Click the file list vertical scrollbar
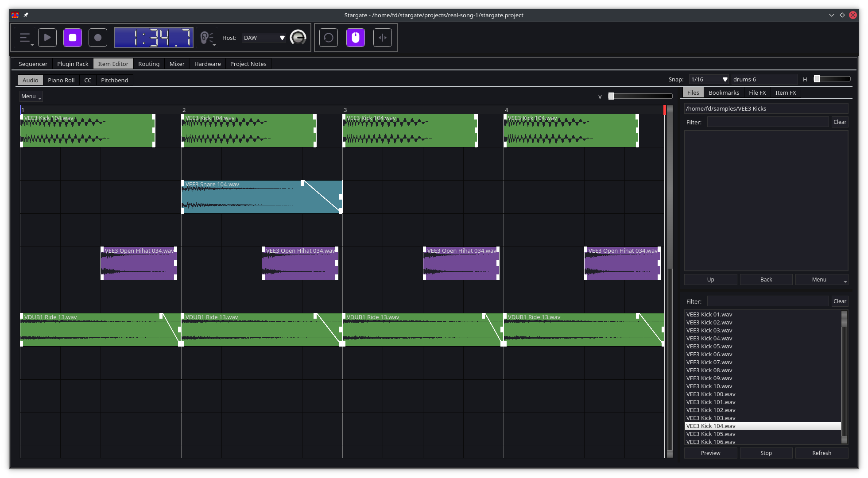Image resolution: width=868 pixels, height=478 pixels. 844,377
